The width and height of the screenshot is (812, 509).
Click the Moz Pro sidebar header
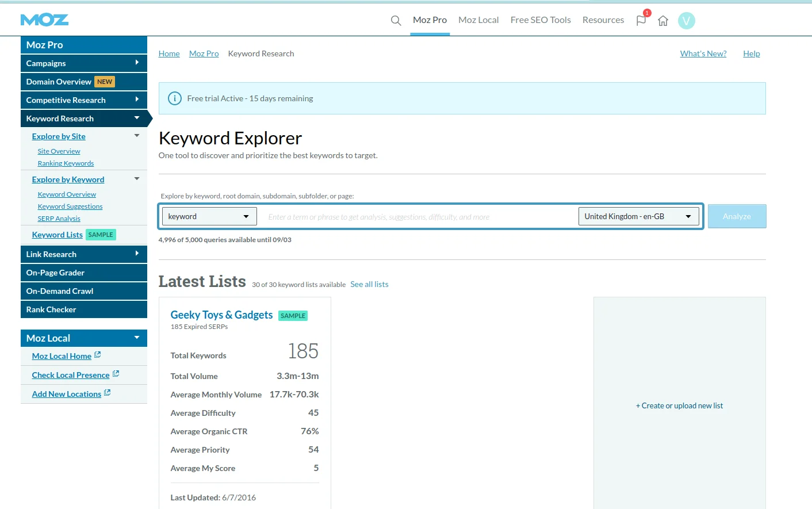[x=84, y=45]
